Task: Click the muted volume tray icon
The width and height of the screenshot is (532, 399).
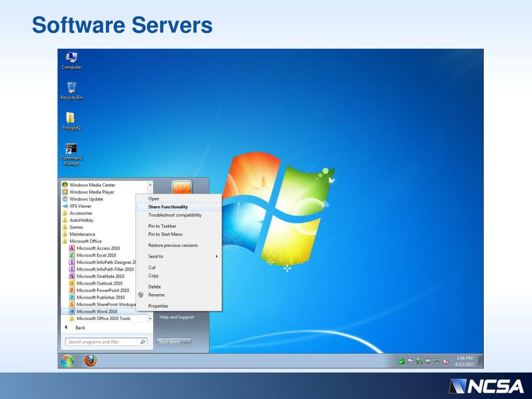Action: [x=446, y=362]
